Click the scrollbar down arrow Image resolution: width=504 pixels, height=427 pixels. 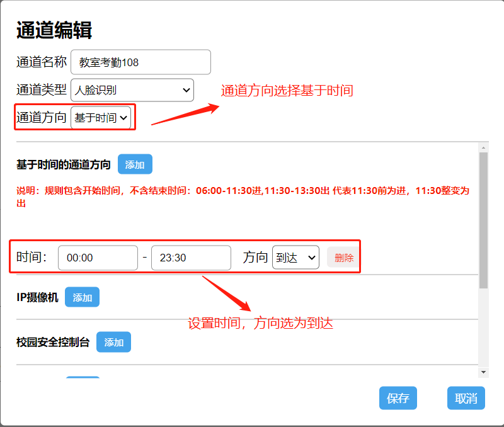coord(483,372)
